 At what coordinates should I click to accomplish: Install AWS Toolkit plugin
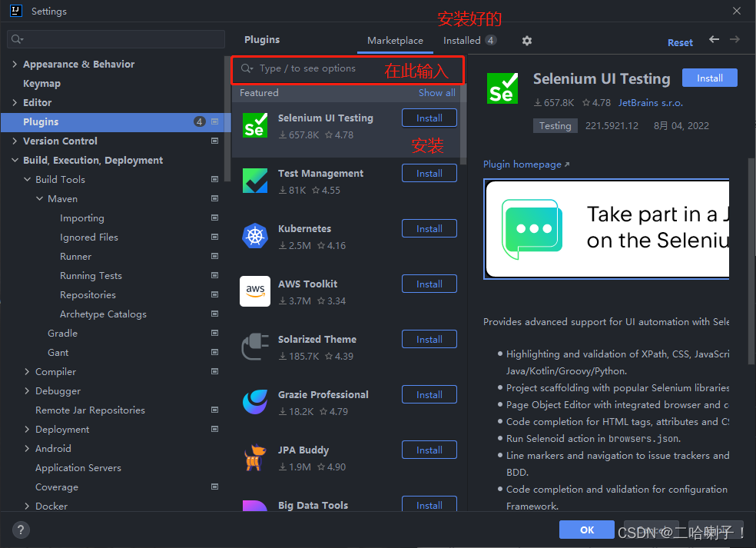tap(429, 284)
